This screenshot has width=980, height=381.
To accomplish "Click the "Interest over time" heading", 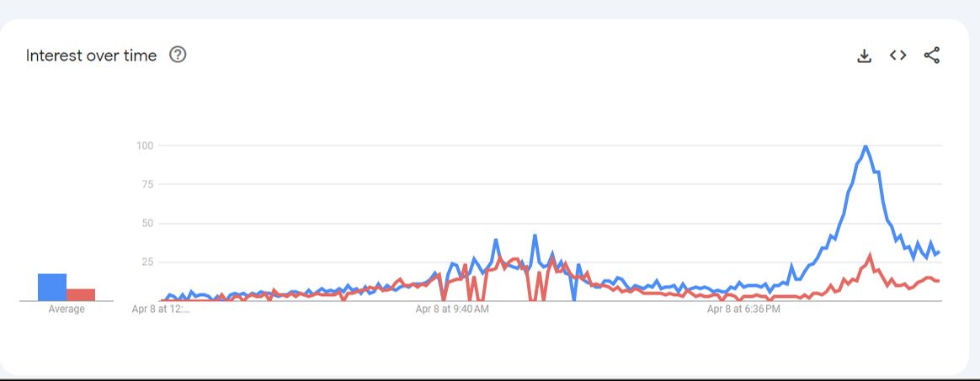I will 91,56.
